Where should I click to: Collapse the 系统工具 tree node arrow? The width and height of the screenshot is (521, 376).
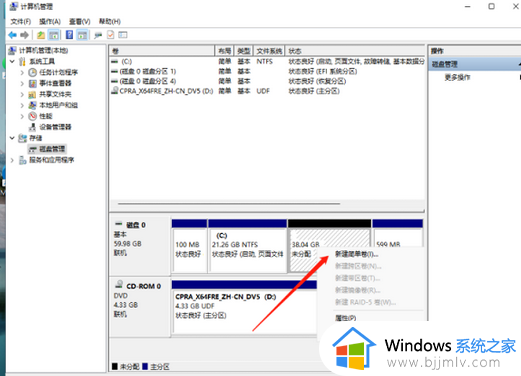pyautogui.click(x=12, y=61)
